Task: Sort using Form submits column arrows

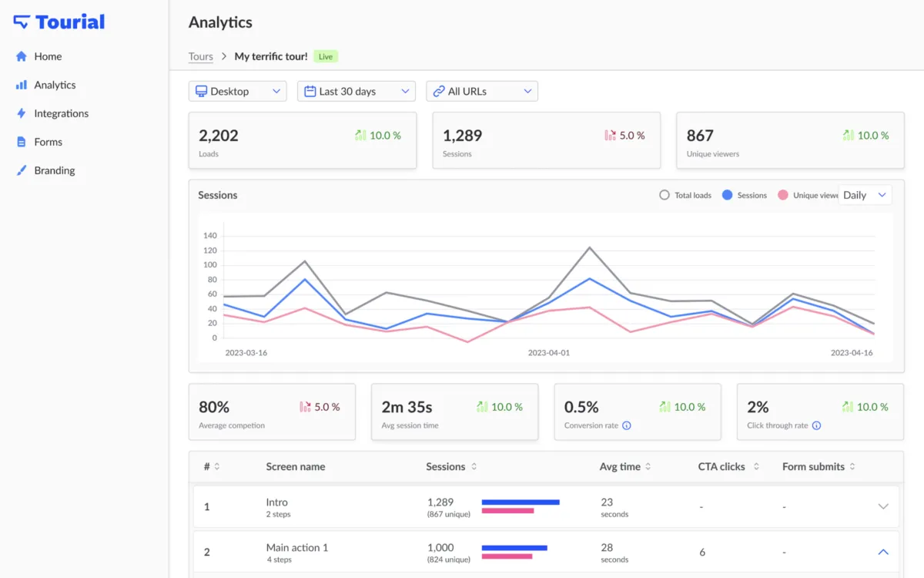Action: tap(852, 466)
